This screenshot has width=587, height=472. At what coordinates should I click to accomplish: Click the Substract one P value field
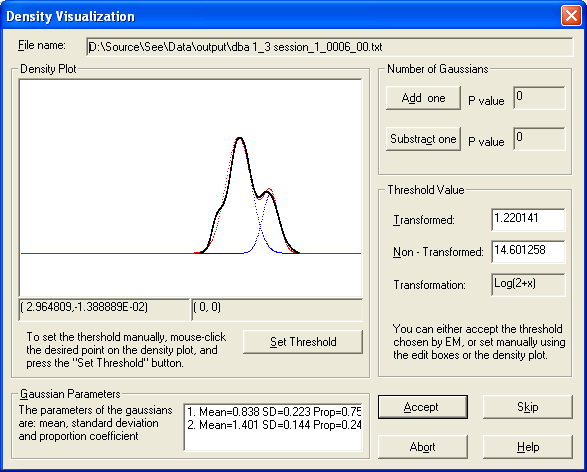(539, 139)
